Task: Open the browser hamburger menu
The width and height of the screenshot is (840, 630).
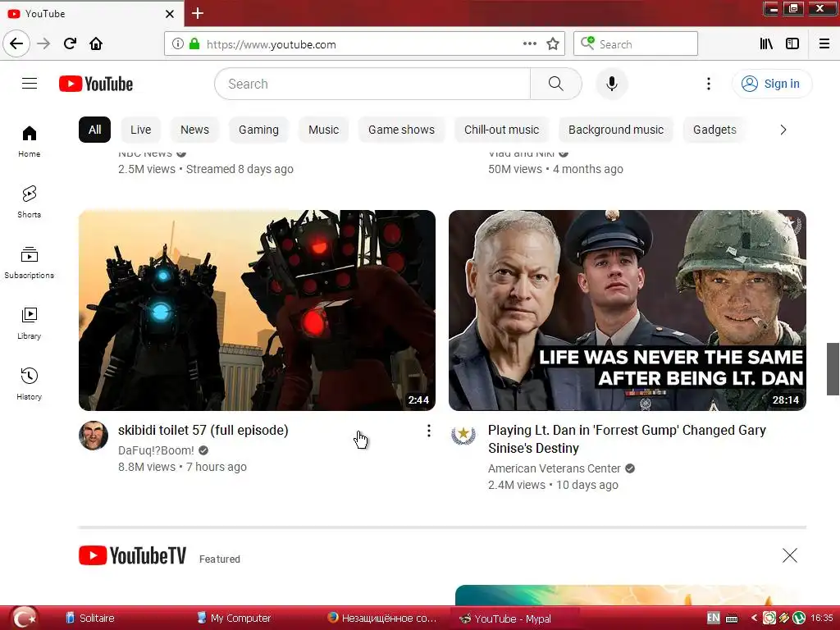Action: 824,44
